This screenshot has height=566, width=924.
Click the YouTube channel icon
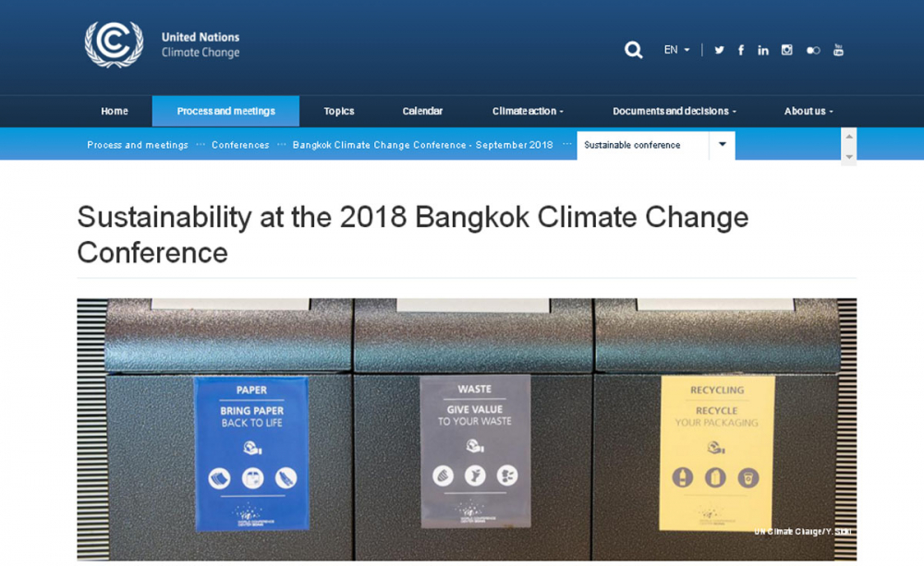coord(838,50)
